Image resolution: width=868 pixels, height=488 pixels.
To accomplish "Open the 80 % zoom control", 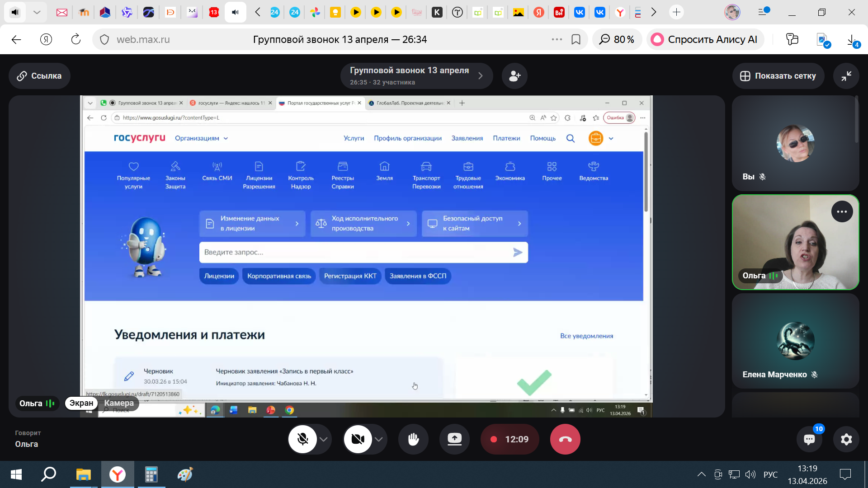I will (617, 40).
